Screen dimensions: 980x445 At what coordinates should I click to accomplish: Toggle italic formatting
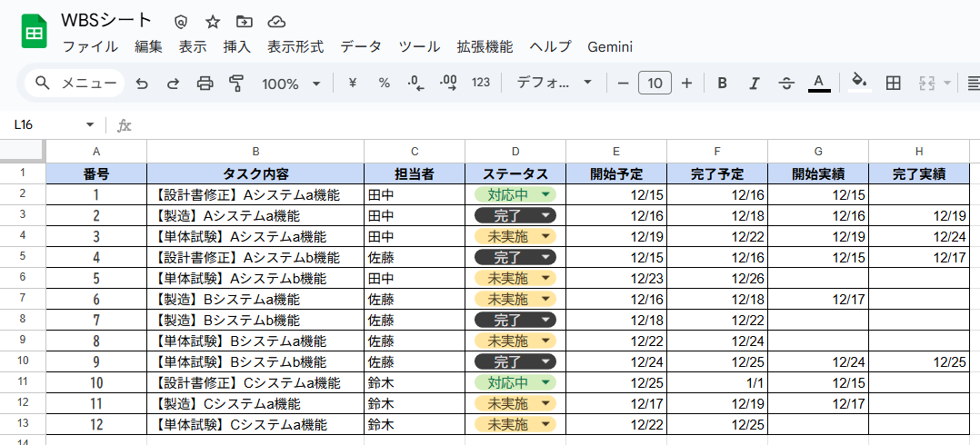[754, 84]
